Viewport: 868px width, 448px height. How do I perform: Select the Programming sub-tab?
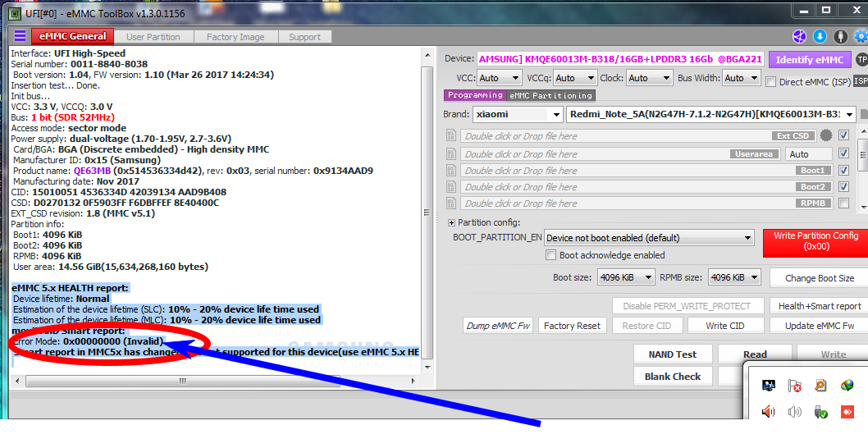coord(475,95)
